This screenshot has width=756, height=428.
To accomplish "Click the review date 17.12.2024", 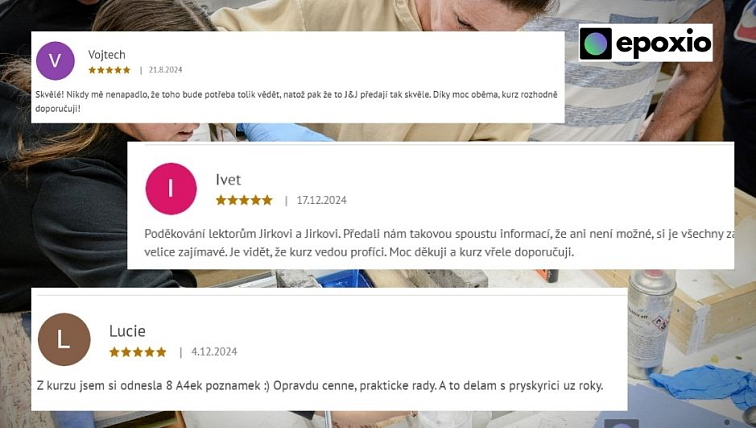I will tap(322, 200).
